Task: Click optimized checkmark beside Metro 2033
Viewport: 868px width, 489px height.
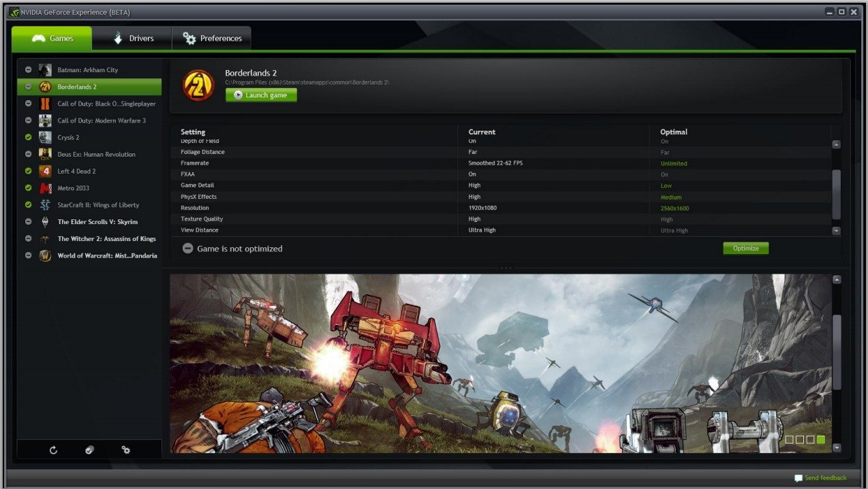Action: 28,188
